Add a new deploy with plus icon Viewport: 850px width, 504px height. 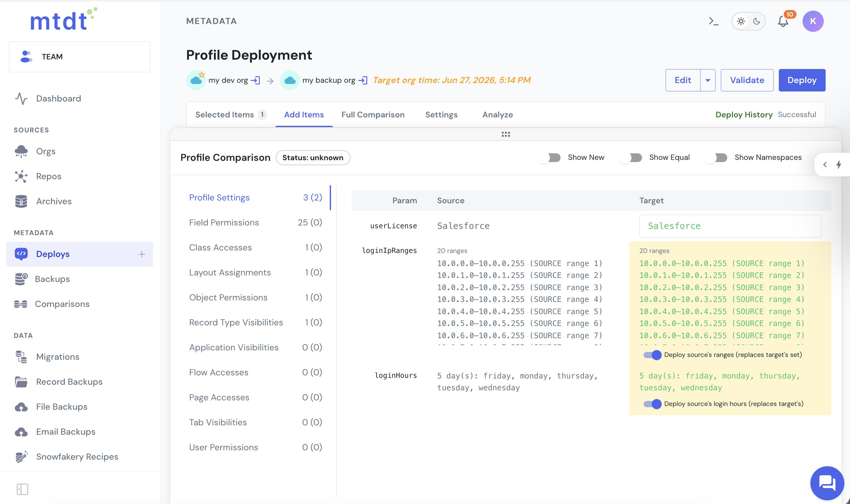pos(141,254)
